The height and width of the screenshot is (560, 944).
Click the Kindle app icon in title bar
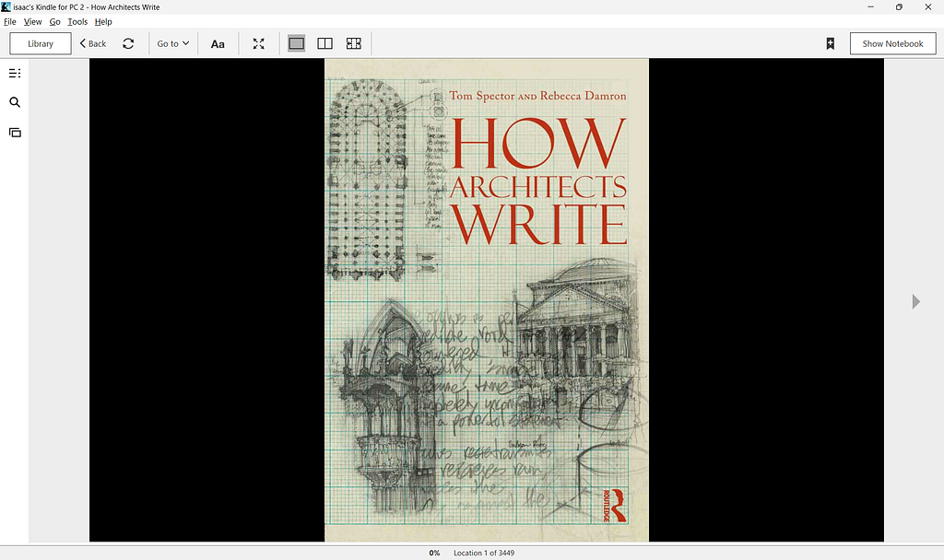pyautogui.click(x=6, y=7)
